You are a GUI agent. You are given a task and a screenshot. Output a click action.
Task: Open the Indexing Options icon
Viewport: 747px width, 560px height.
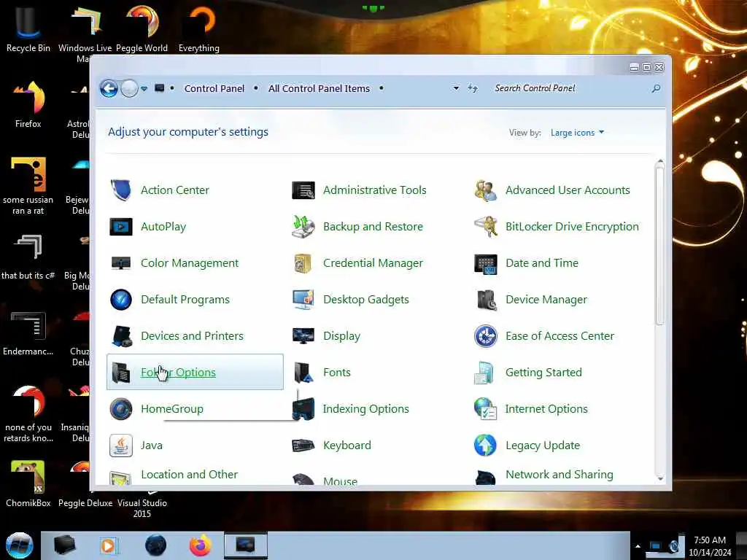[x=303, y=409]
